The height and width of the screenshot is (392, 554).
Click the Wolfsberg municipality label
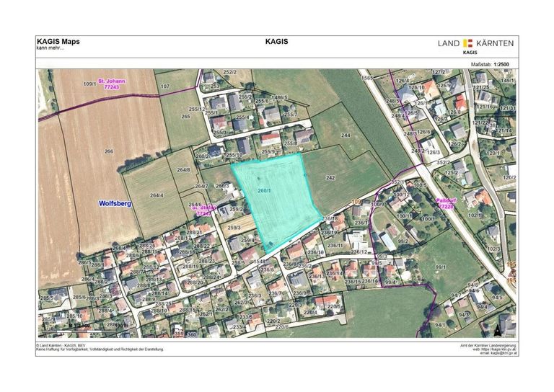114,204
